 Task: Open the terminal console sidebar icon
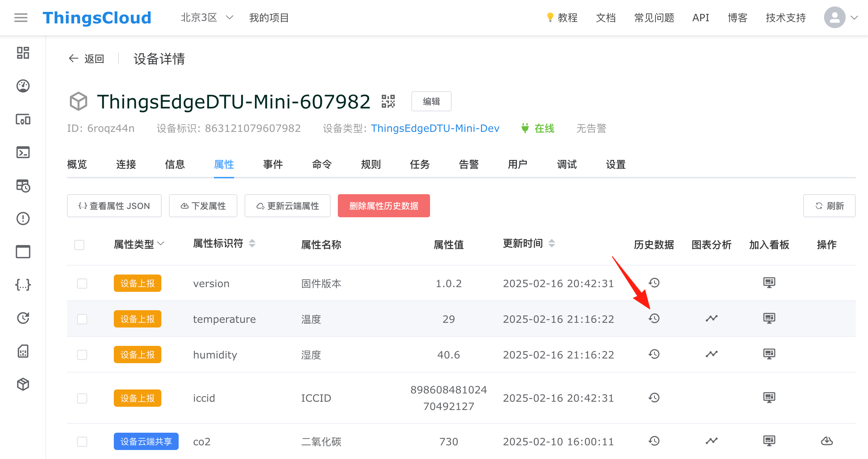coord(23,152)
